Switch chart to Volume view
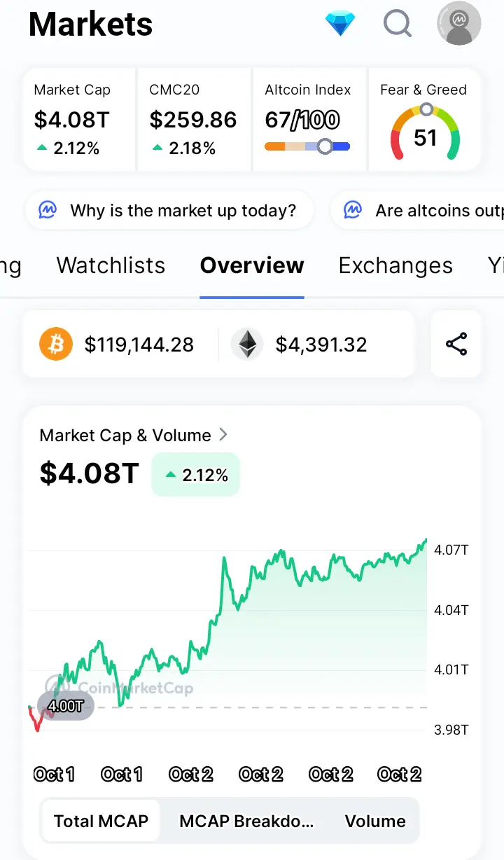Viewport: 504px width, 860px height. [x=375, y=821]
